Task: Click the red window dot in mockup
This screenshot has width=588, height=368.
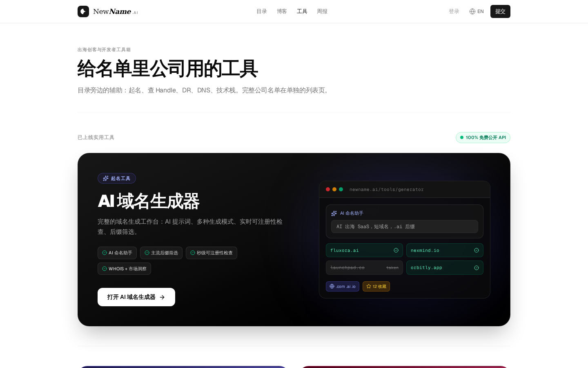Action: 328,189
